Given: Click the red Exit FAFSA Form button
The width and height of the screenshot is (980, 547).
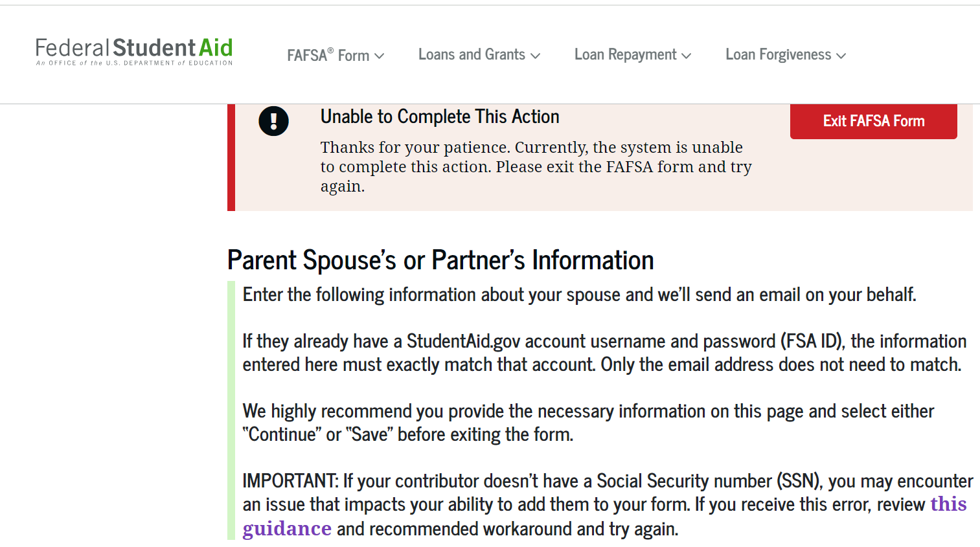Looking at the screenshot, I should pyautogui.click(x=874, y=121).
